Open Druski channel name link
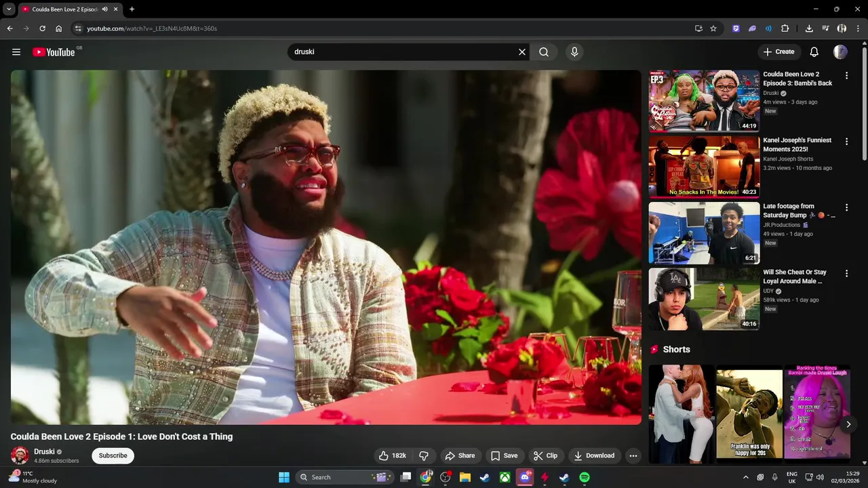 [x=44, y=451]
